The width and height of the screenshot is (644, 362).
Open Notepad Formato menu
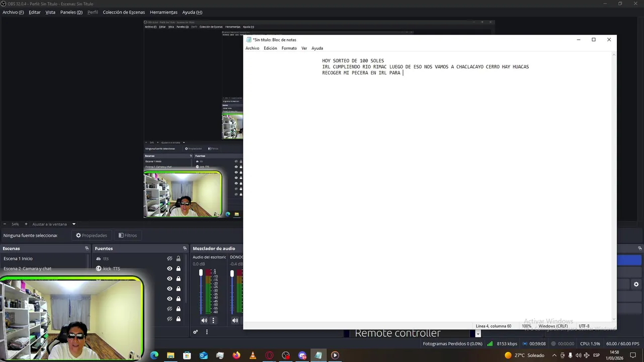pos(289,48)
